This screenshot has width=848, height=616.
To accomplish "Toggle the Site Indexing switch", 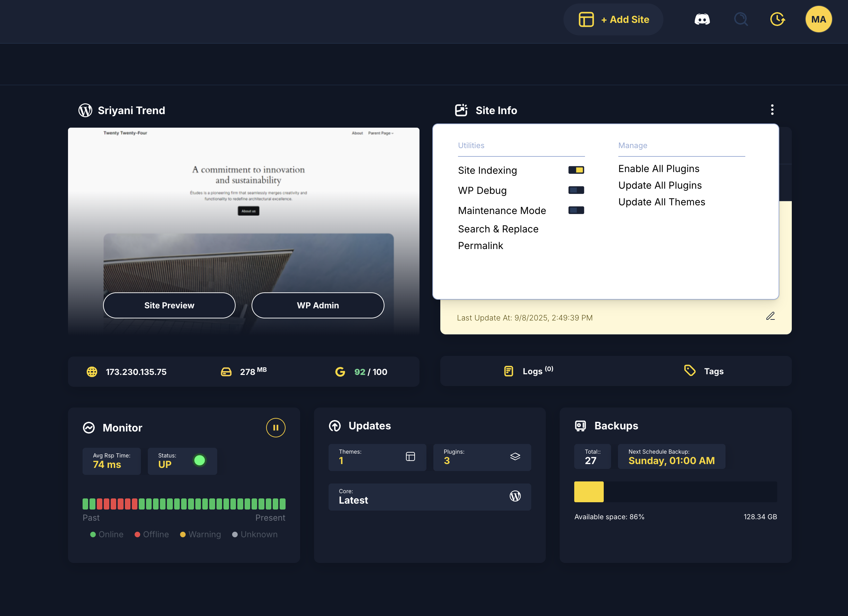I will click(x=576, y=170).
